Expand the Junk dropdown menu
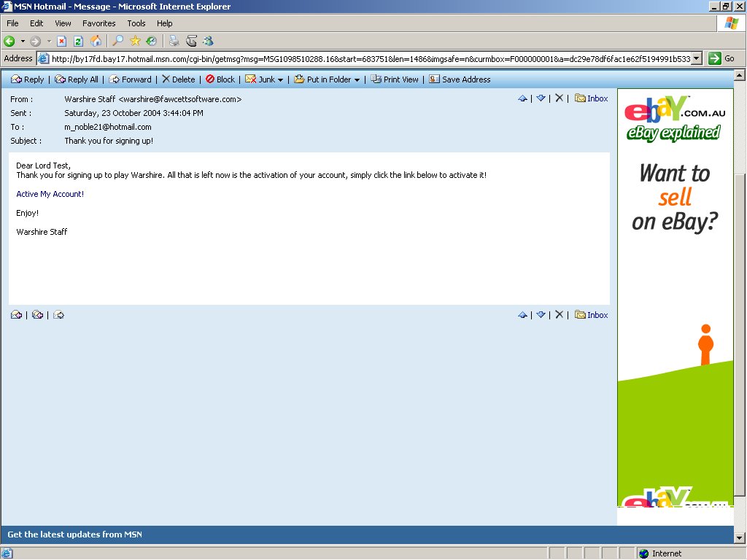This screenshot has width=747, height=560. [281, 80]
